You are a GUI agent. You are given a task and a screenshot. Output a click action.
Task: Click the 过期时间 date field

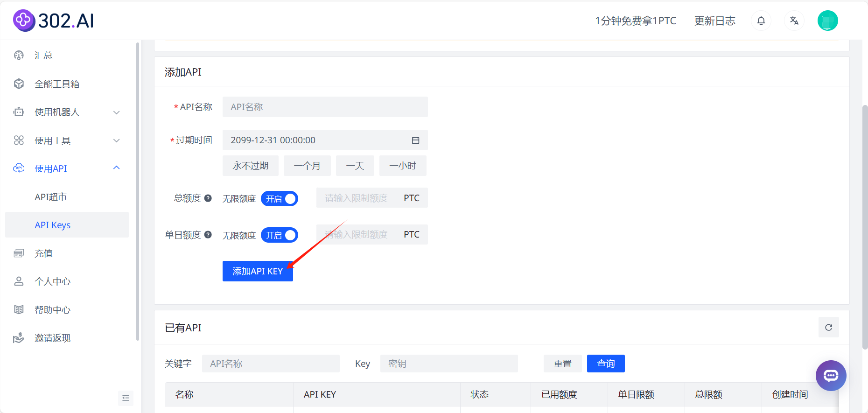tap(325, 140)
